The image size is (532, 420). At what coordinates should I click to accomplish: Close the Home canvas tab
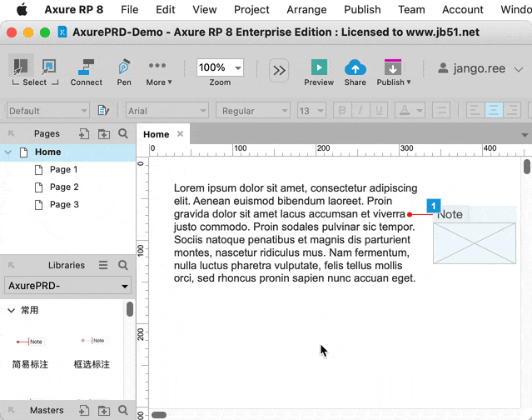pos(180,134)
